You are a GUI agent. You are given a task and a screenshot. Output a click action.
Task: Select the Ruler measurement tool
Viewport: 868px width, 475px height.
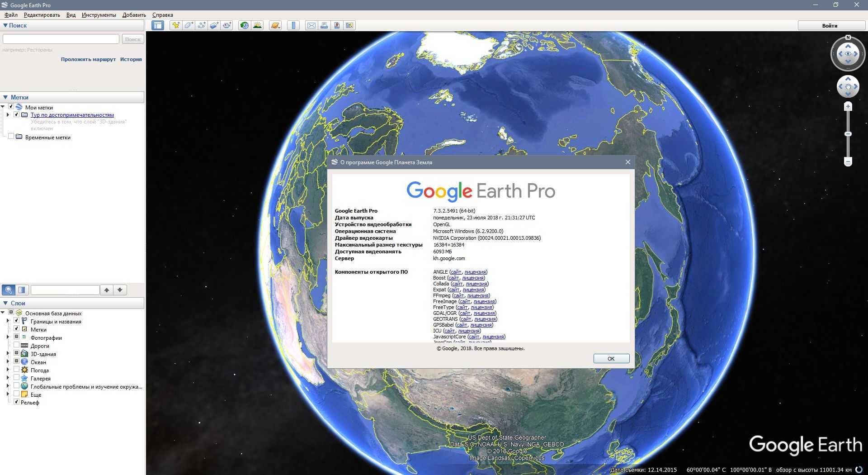pos(293,25)
